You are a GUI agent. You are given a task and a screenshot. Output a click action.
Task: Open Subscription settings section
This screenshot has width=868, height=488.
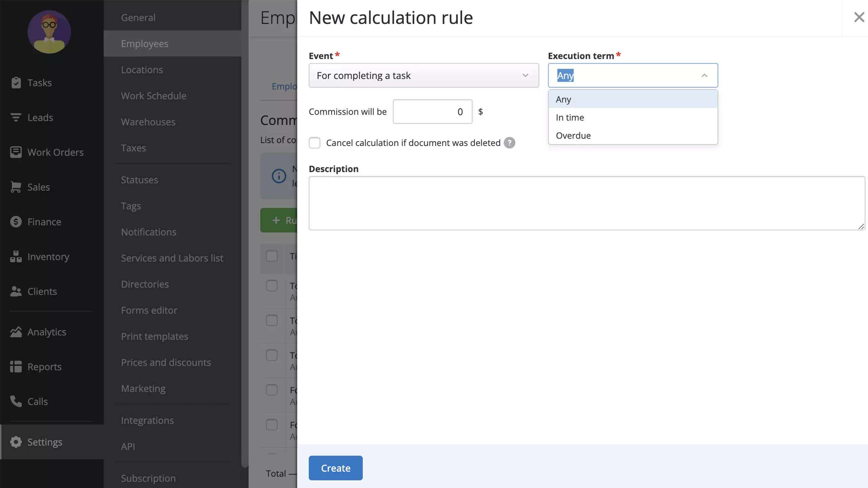(x=148, y=479)
